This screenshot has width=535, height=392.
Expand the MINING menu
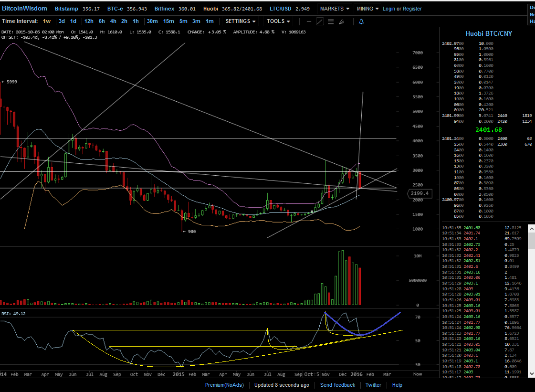(367, 9)
